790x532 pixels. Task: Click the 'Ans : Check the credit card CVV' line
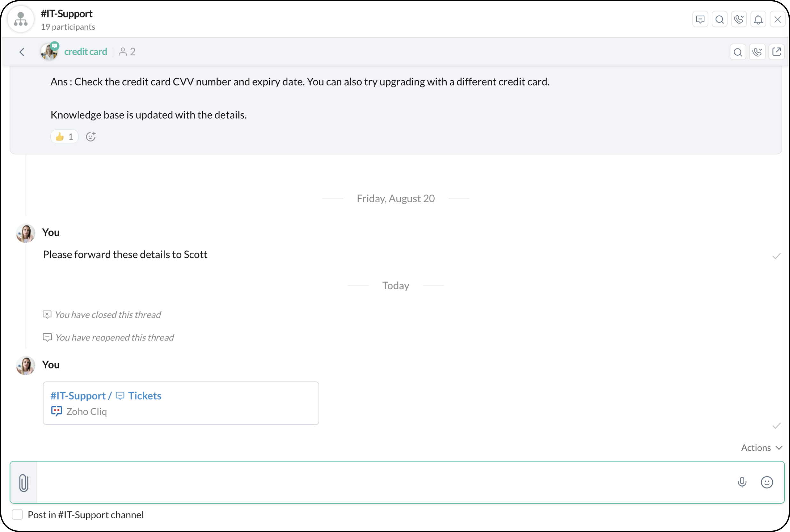coord(300,82)
